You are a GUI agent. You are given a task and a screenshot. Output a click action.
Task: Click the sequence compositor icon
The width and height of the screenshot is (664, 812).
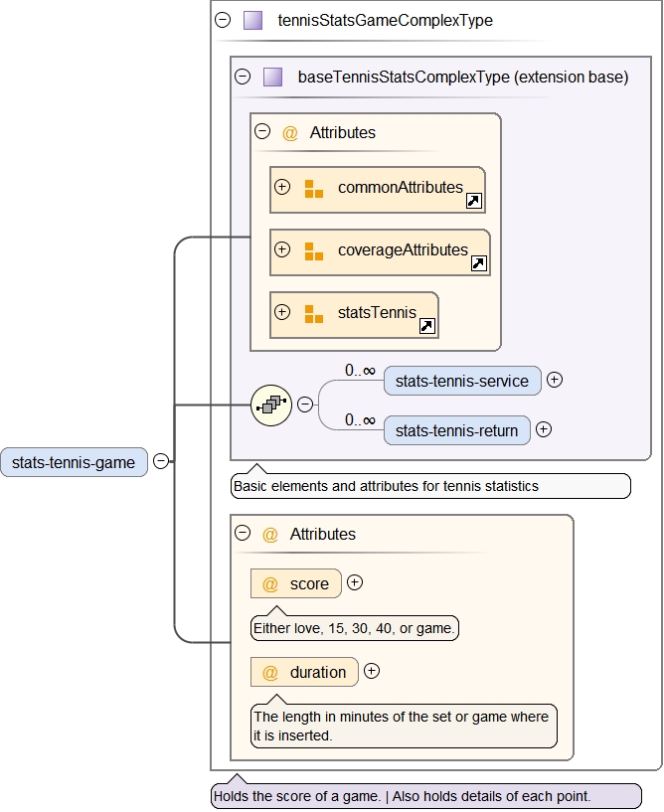(x=271, y=405)
